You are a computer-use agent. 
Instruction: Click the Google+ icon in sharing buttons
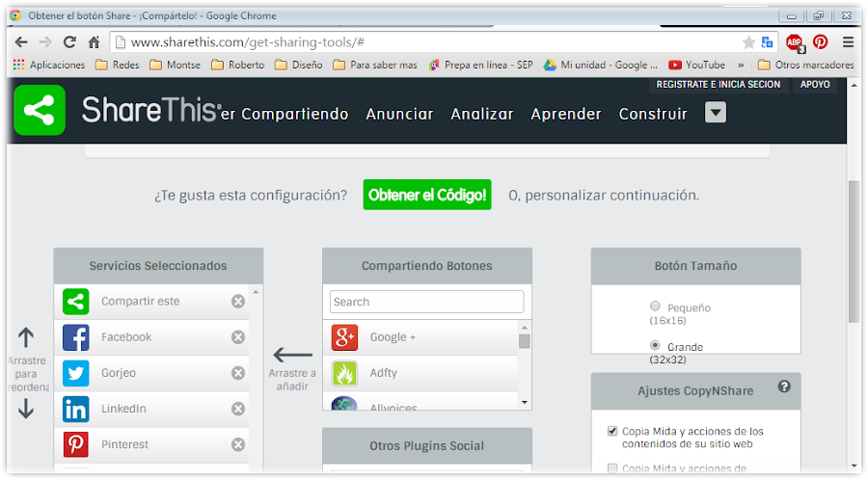tap(344, 337)
